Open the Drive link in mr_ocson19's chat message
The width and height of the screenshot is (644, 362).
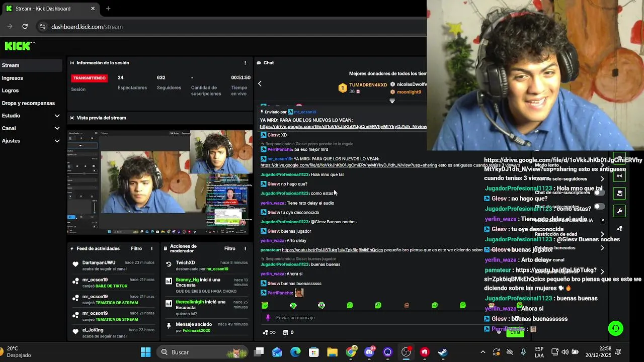click(x=349, y=165)
